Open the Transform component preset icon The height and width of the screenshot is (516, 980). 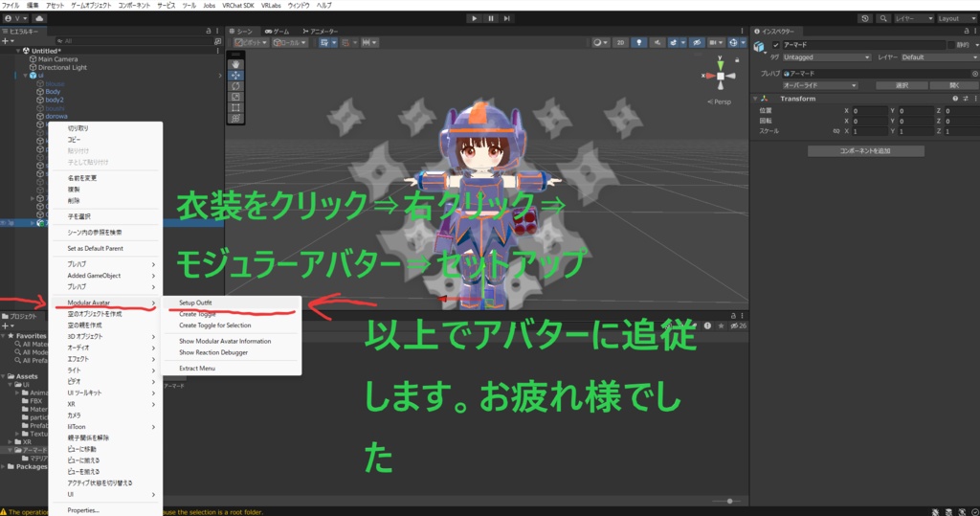click(965, 99)
